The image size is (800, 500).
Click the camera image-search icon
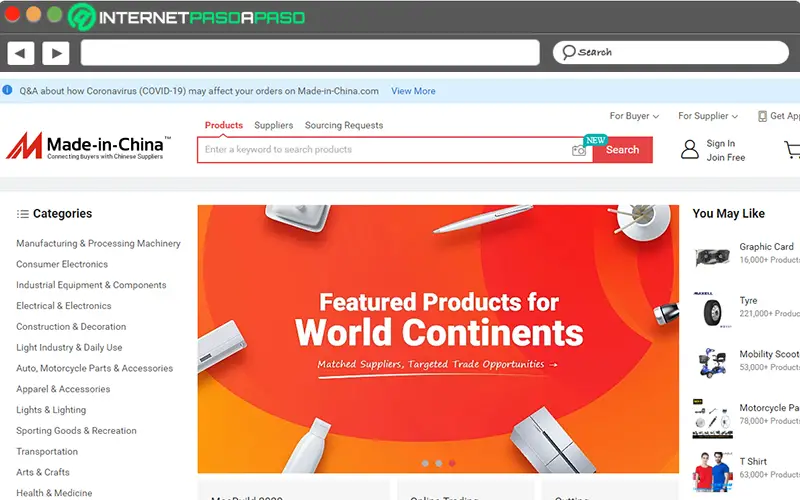pyautogui.click(x=579, y=150)
